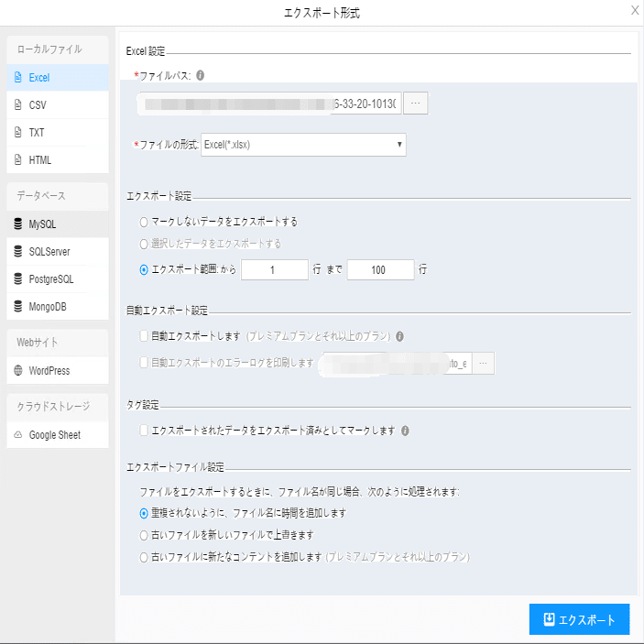The image size is (644, 644).
Task: Click the MySQL database icon
Action: pos(17,224)
